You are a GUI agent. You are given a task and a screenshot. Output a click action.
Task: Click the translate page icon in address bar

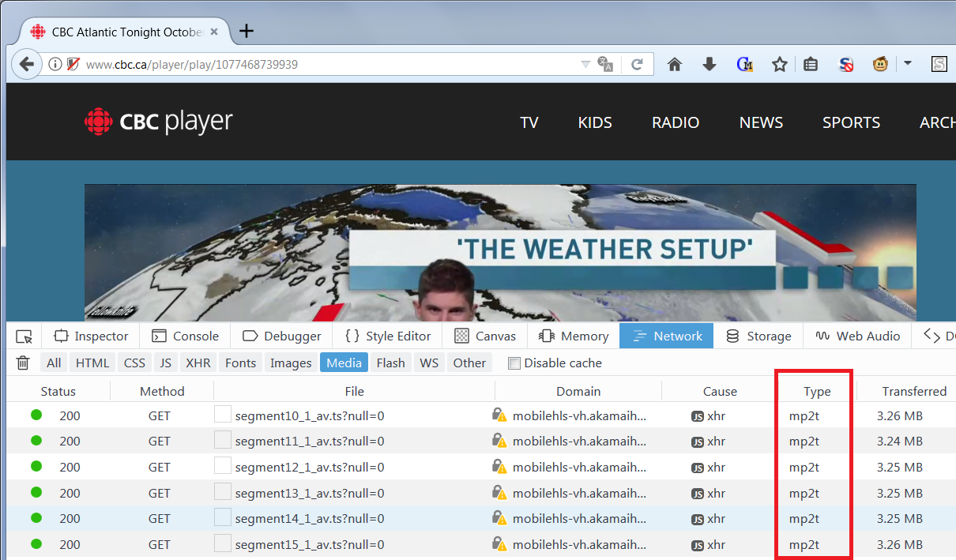pos(606,65)
